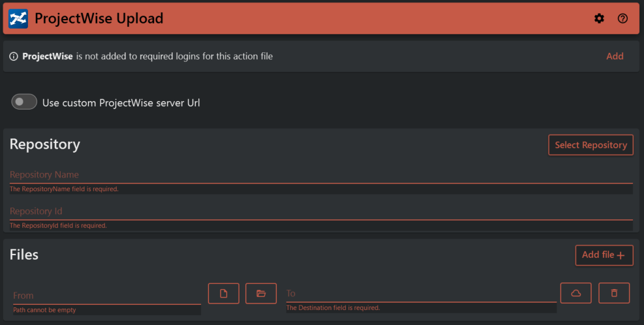Click 'is not added to required logins' text
The image size is (644, 325).
(174, 56)
